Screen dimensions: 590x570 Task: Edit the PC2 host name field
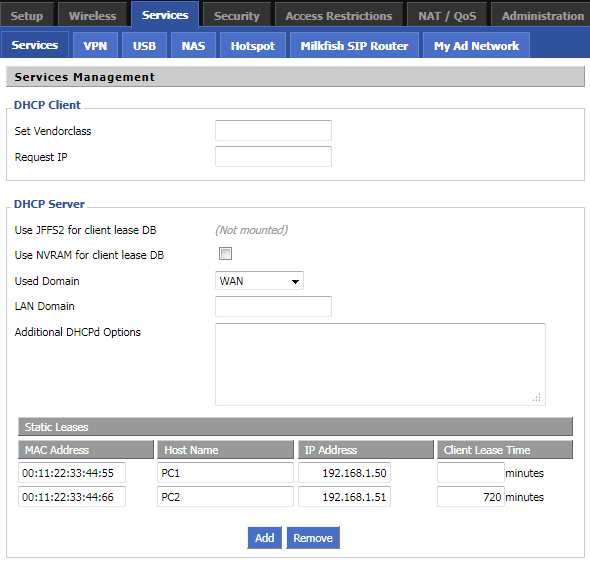coord(225,497)
